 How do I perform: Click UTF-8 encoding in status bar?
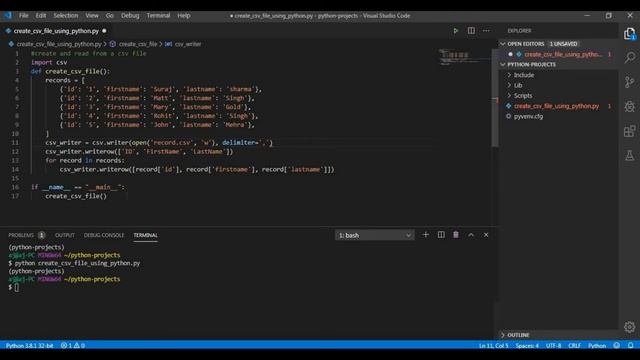(x=553, y=345)
